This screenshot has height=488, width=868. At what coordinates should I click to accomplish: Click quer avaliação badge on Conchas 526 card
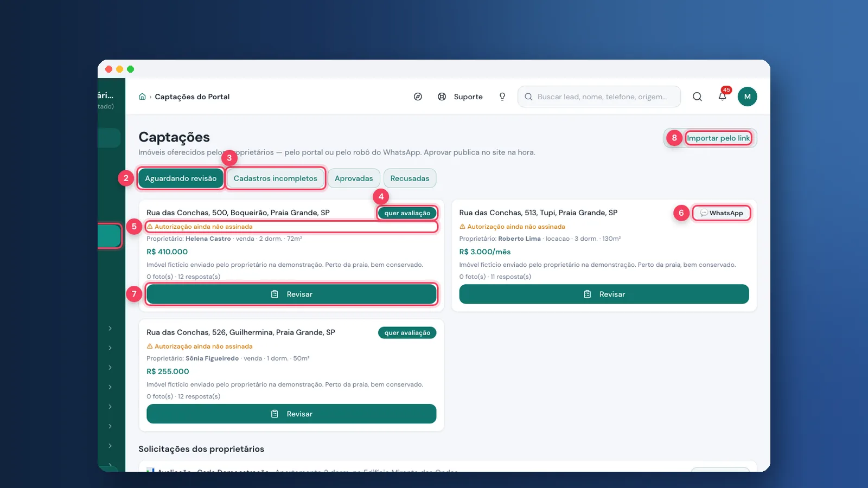coord(407,333)
